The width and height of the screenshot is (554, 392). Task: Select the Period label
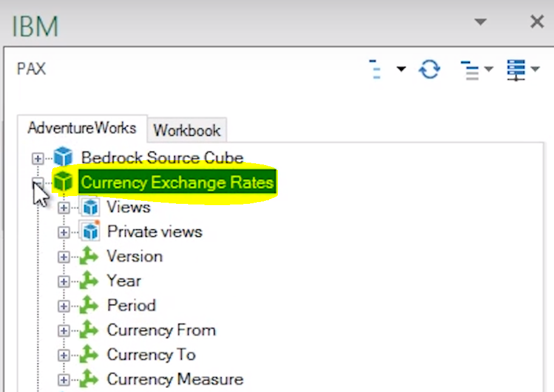tap(131, 305)
